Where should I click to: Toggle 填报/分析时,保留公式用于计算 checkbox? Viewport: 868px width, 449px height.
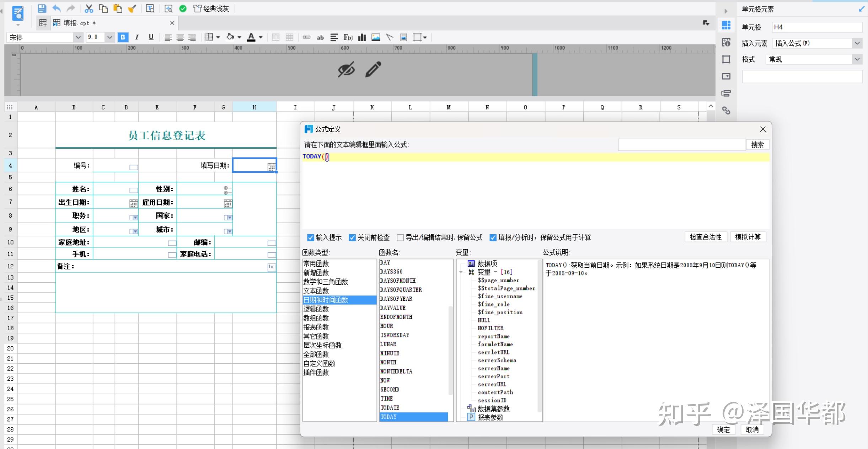(x=493, y=237)
